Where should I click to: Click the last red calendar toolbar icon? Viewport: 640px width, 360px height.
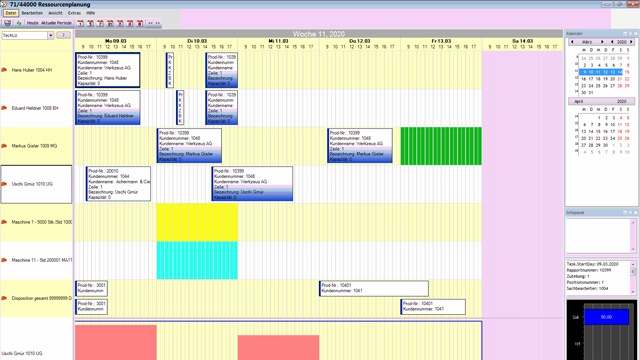[x=140, y=23]
